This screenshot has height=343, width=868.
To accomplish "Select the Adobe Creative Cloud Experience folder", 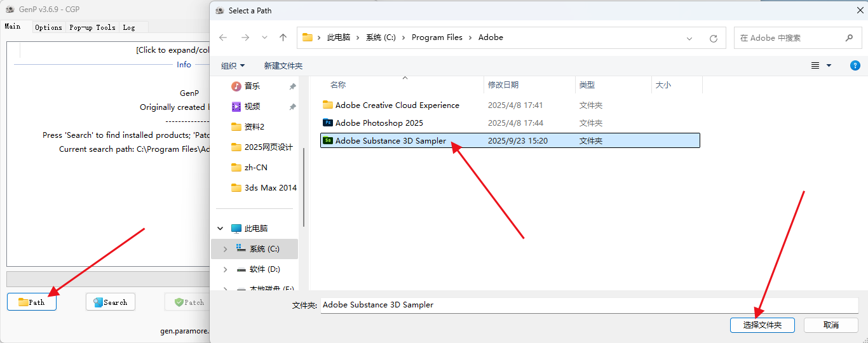I will [510, 105].
